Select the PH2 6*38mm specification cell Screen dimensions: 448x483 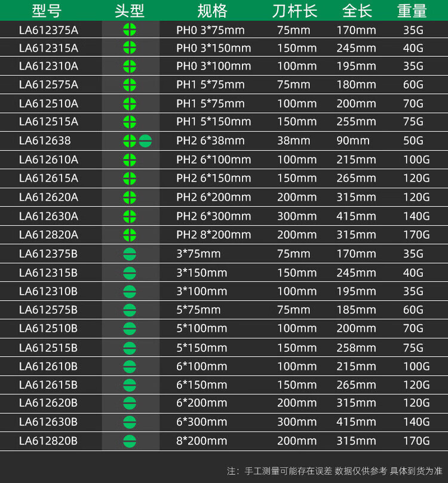tap(210, 141)
